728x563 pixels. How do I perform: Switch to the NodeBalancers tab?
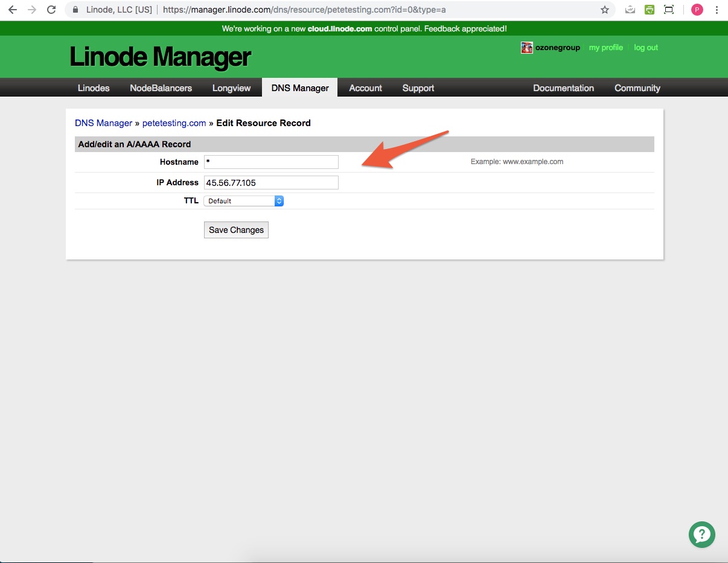[161, 88]
